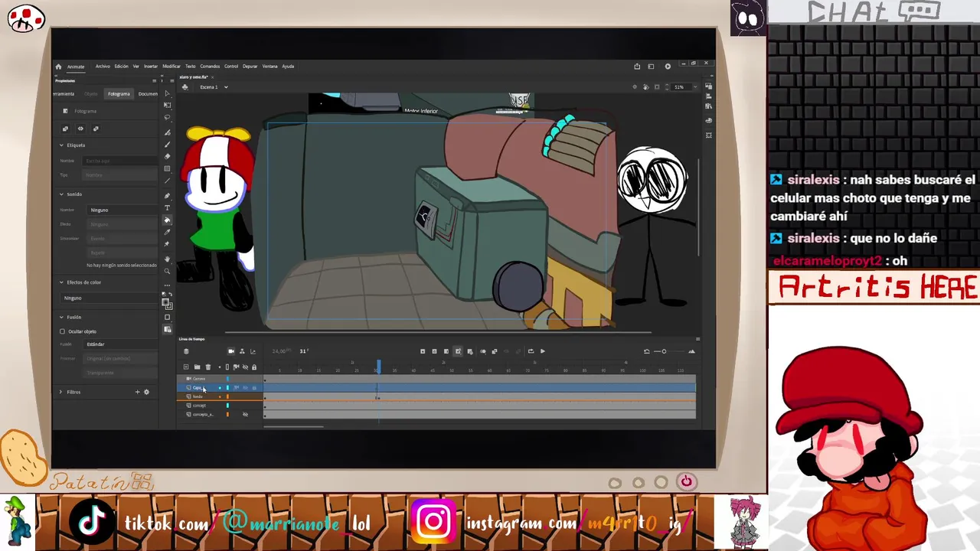Click the stage center icon

point(634,86)
